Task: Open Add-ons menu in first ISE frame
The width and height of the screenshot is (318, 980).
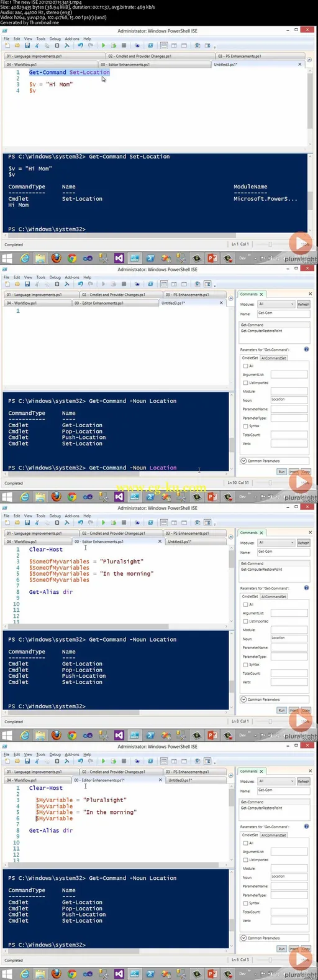Action: [73, 39]
